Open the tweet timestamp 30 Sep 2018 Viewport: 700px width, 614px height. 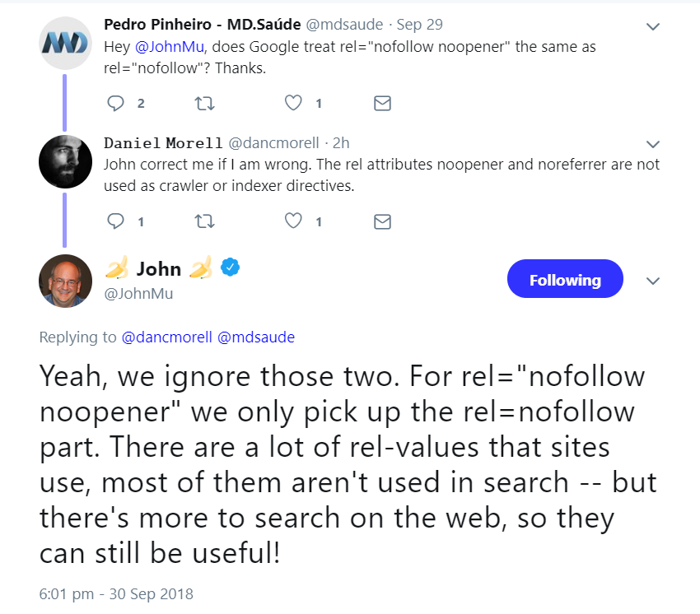pos(117,593)
